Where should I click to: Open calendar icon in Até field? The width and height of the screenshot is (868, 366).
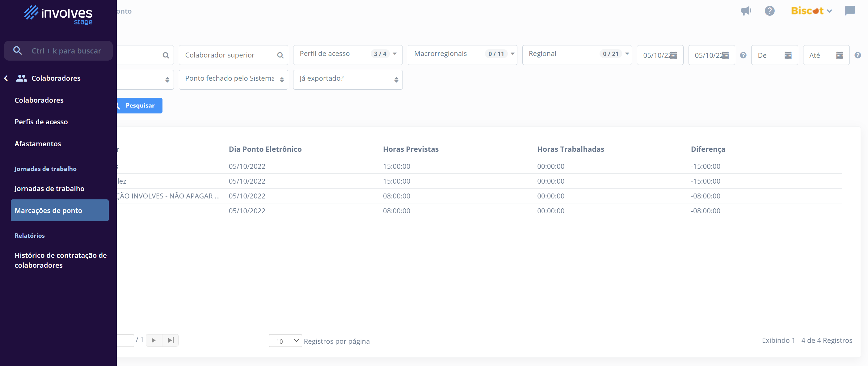pos(839,55)
